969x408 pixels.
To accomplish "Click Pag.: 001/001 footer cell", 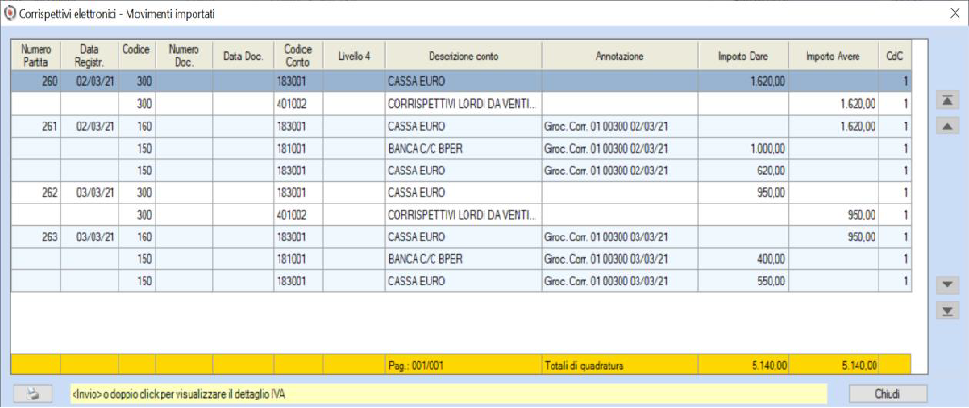I will [463, 365].
